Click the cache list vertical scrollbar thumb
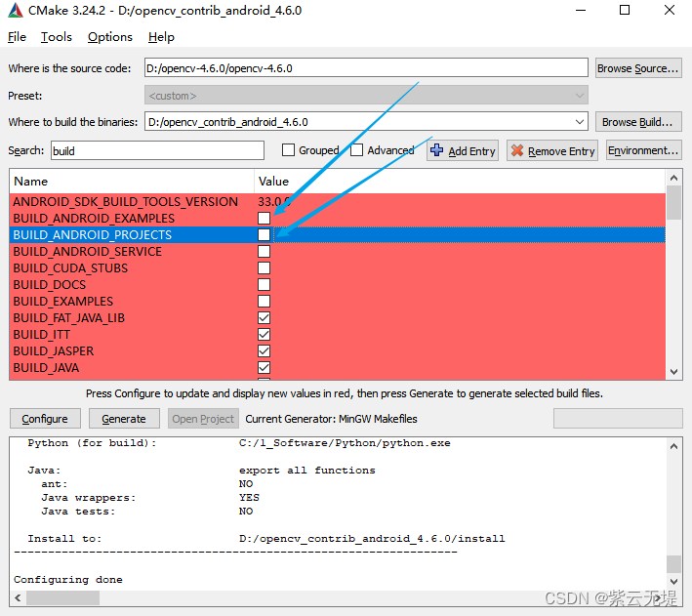 (673, 203)
